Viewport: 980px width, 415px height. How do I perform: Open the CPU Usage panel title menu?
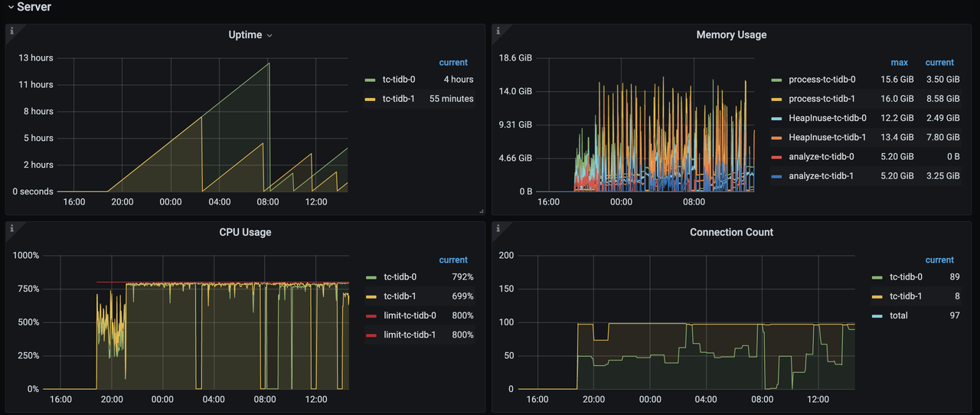coord(245,232)
